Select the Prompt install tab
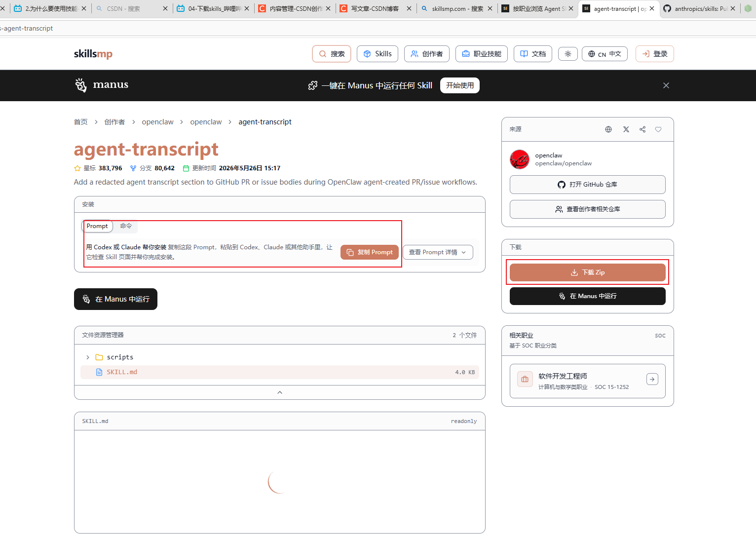This screenshot has height=539, width=756. pyautogui.click(x=97, y=226)
